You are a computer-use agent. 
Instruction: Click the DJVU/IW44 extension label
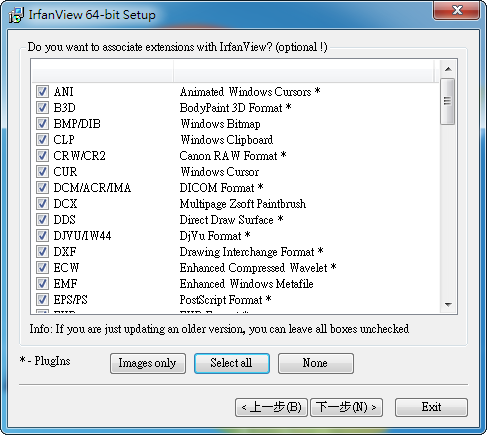[82, 236]
